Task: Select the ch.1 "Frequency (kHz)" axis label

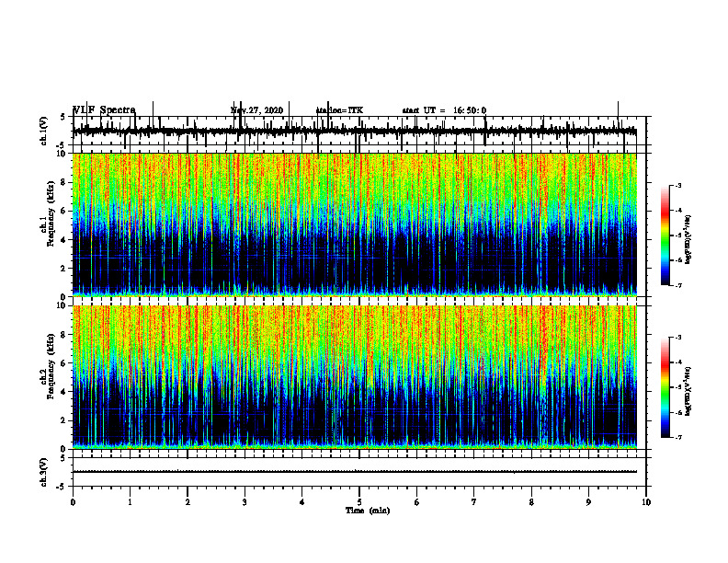Action: [50, 213]
